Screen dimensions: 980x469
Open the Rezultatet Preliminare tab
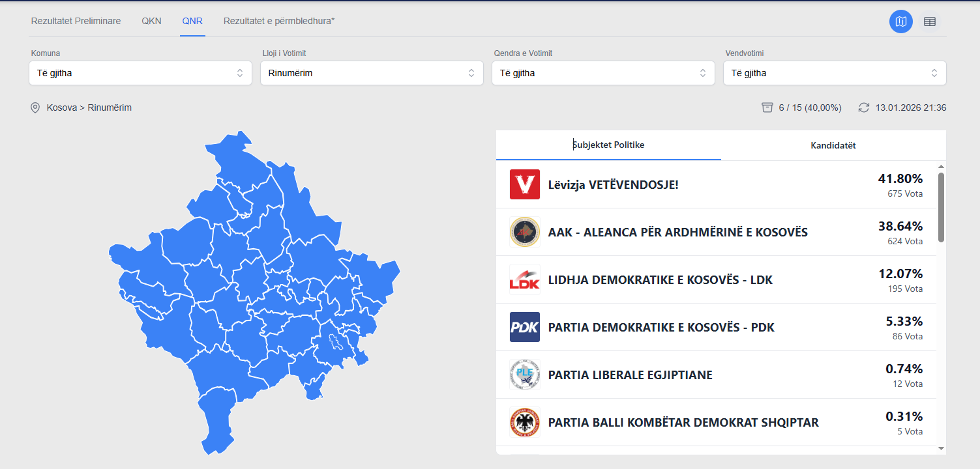pyautogui.click(x=76, y=21)
